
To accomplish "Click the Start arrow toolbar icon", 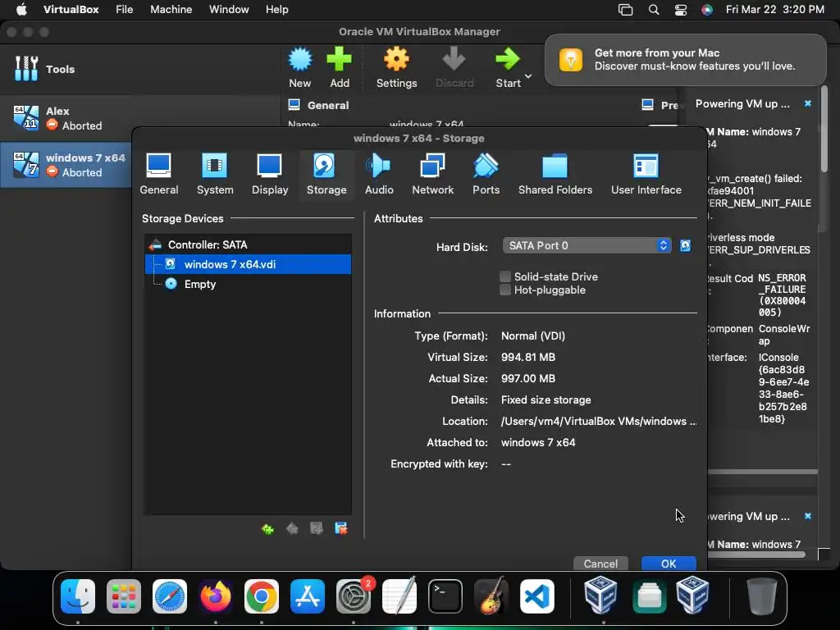I will coord(507,67).
